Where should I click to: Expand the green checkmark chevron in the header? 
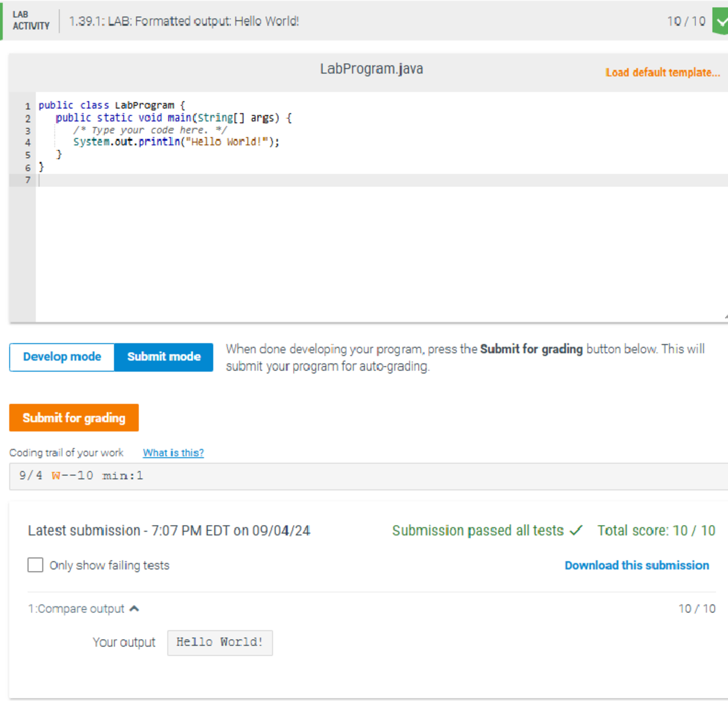[721, 21]
